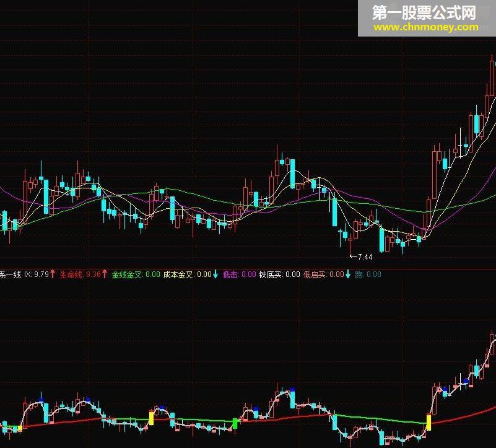This screenshot has width=496, height=448.
Task: Click the red up arrow after 生命线 9.36
Action: coord(105,274)
